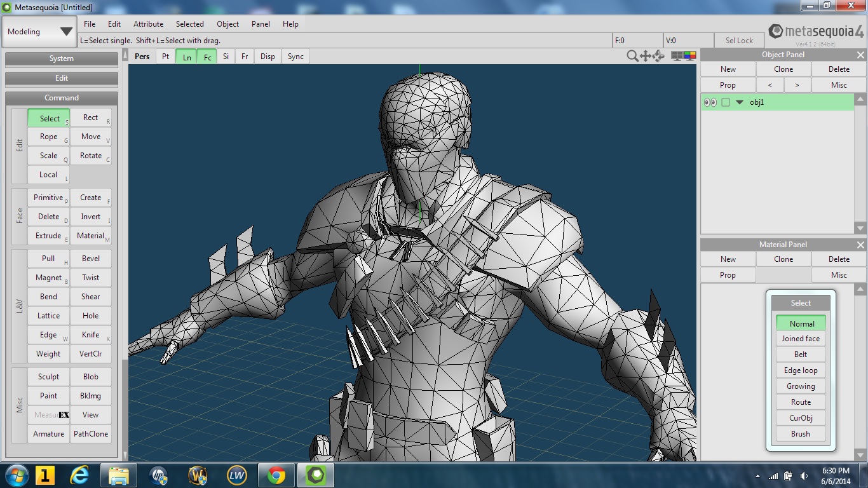The width and height of the screenshot is (868, 488).
Task: Choose Edge loop select mode
Action: click(x=801, y=370)
